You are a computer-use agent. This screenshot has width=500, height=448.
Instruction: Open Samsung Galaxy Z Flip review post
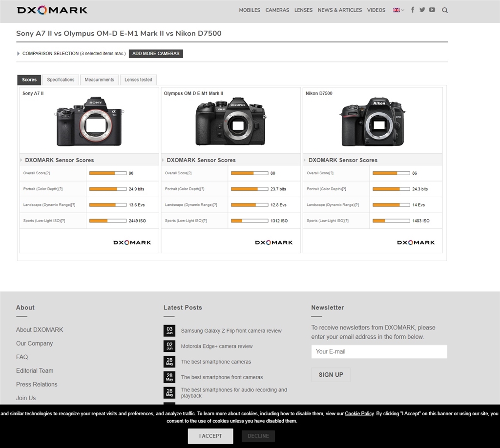click(x=231, y=331)
